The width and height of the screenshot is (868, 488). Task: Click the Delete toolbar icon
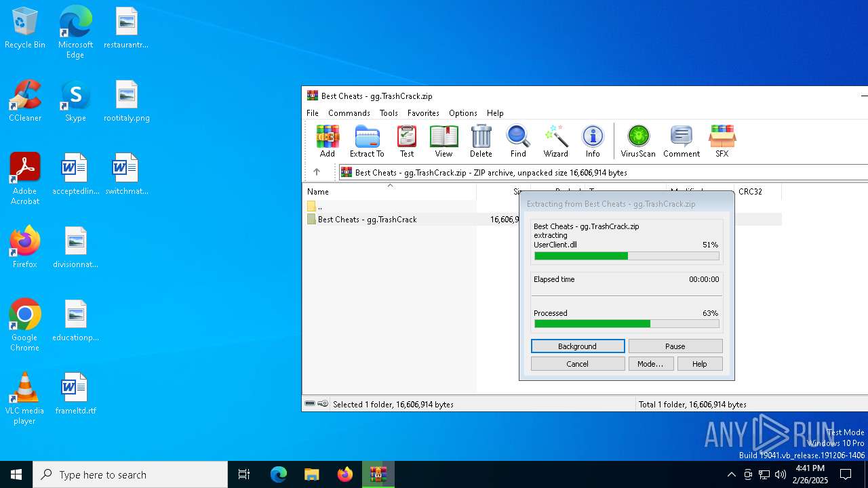pos(481,141)
